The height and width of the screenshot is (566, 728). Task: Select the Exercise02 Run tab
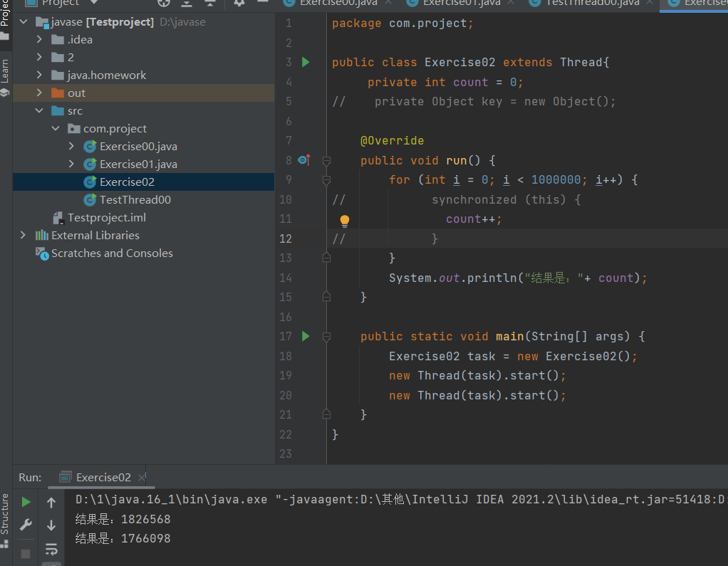pos(103,478)
